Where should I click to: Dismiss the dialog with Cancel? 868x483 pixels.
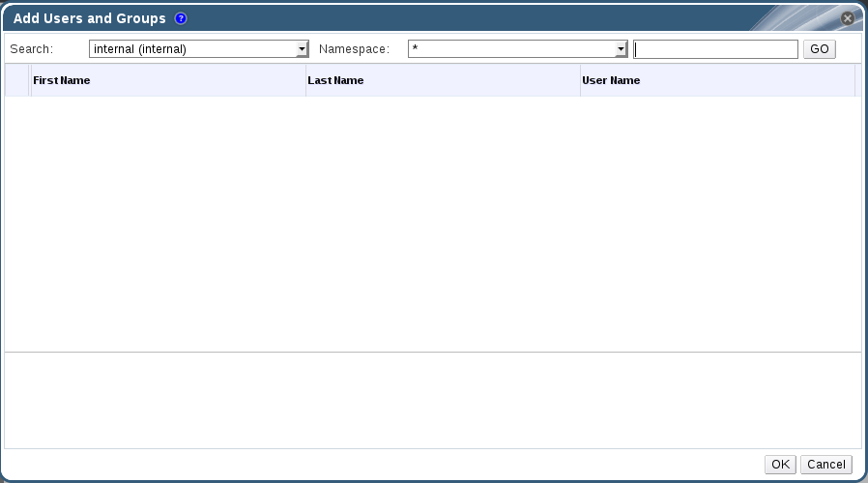click(826, 465)
